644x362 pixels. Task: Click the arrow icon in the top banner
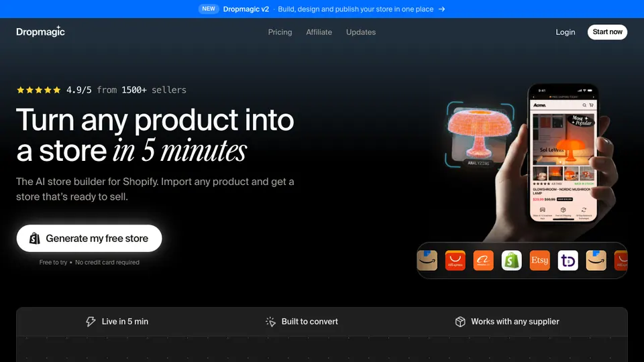point(441,9)
